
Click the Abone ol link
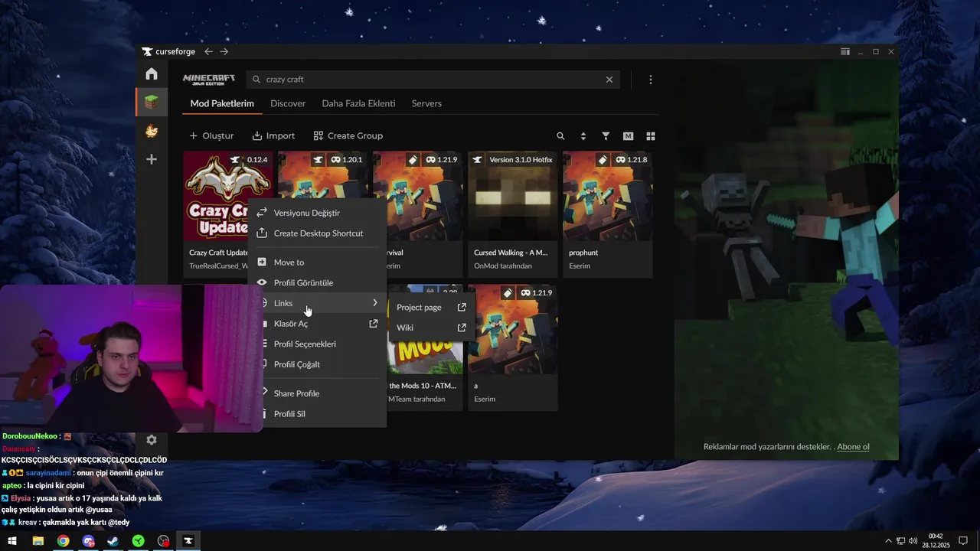point(853,447)
